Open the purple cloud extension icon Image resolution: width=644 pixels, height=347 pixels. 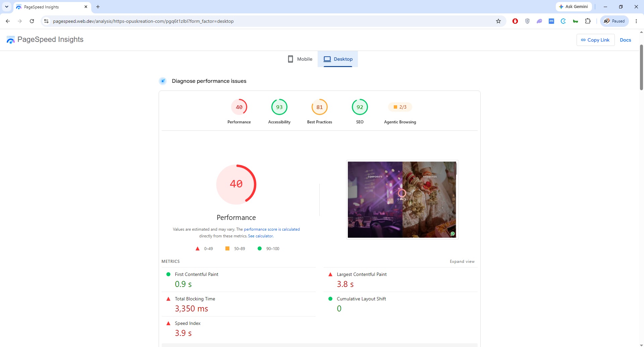point(539,21)
